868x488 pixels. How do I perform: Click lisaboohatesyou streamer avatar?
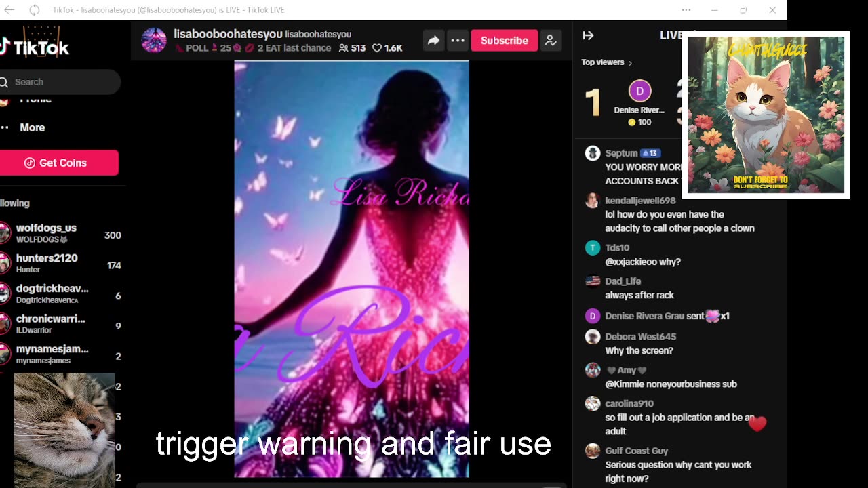point(154,40)
